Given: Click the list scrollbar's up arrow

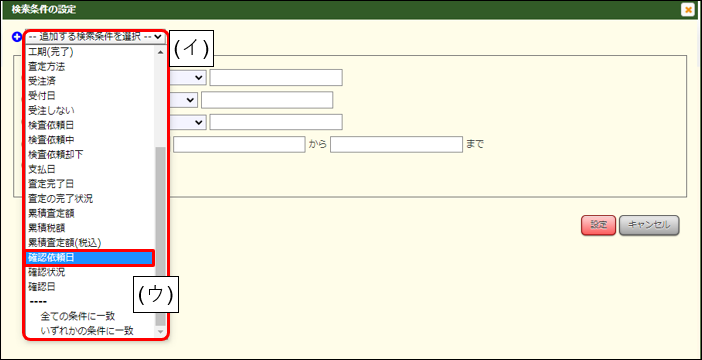Looking at the screenshot, I should click(x=160, y=51).
